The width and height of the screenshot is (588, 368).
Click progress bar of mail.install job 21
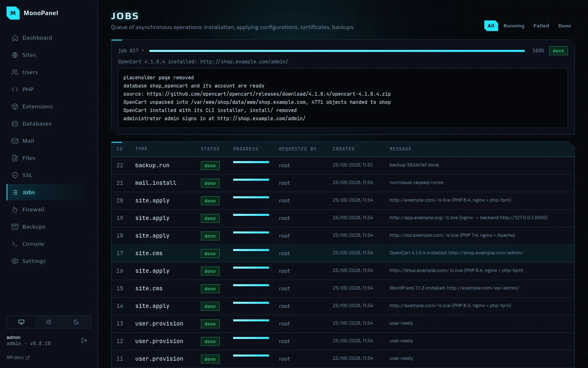251,180
